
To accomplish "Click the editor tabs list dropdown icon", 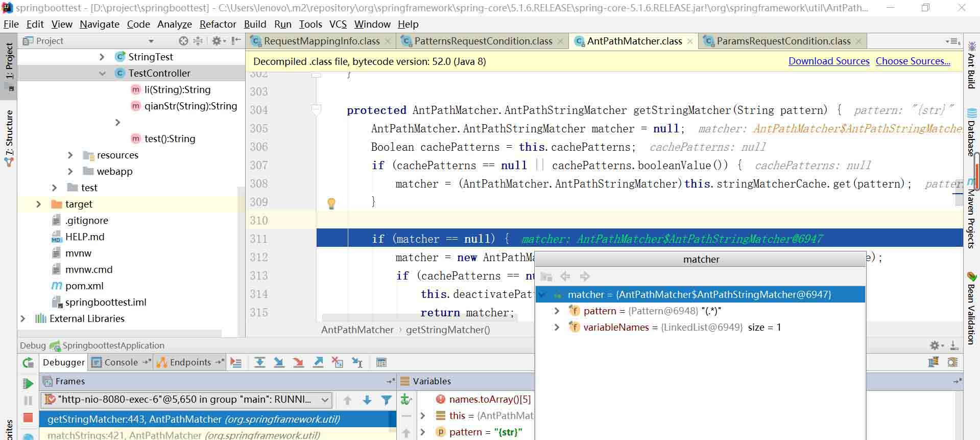I will [953, 41].
